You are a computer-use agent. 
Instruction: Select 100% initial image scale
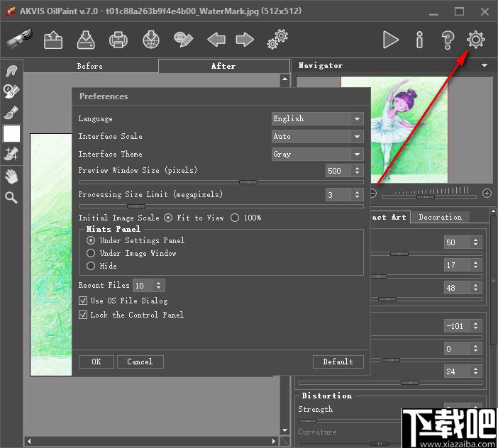pos(235,218)
